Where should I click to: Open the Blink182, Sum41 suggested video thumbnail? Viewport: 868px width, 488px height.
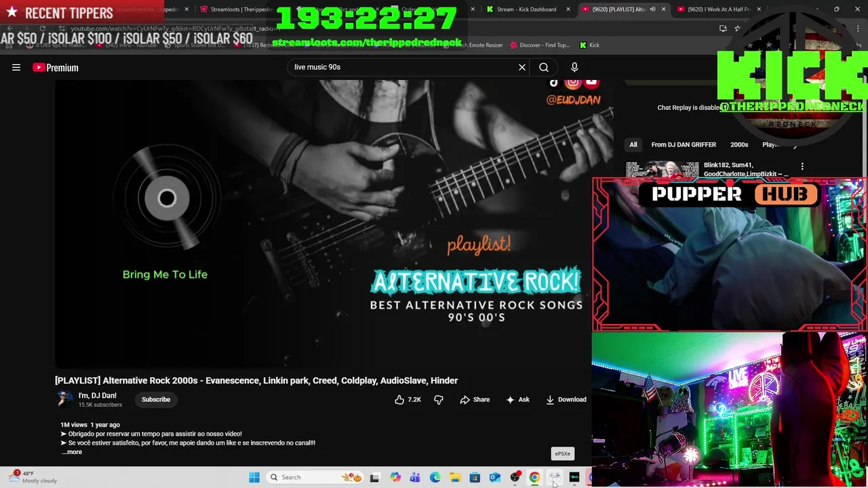[x=662, y=169]
